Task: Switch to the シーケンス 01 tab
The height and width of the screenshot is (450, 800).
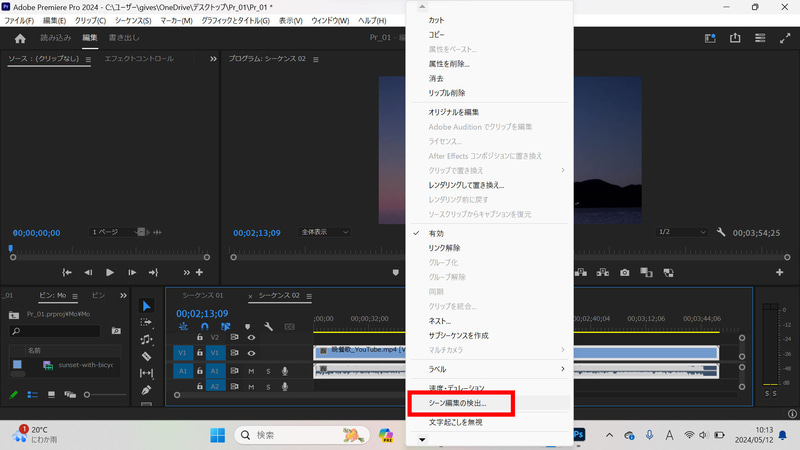Action: click(203, 295)
